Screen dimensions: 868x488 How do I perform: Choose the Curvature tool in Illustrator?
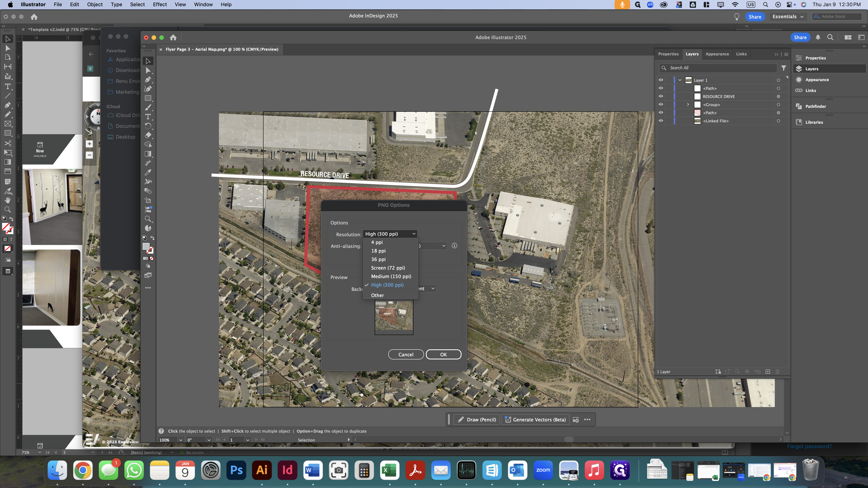148,89
